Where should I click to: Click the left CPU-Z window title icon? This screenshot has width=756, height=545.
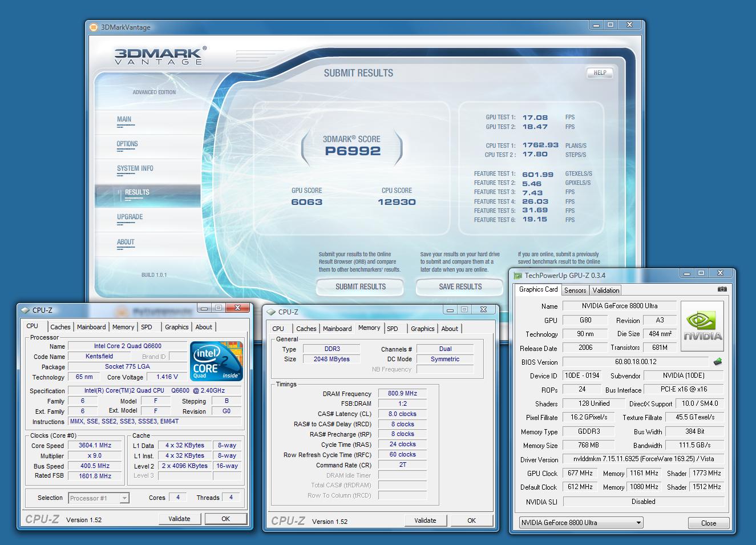point(26,310)
